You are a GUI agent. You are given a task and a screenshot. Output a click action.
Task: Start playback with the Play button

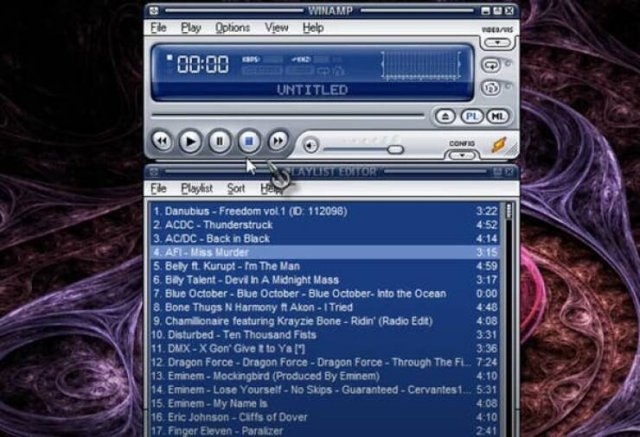(191, 142)
